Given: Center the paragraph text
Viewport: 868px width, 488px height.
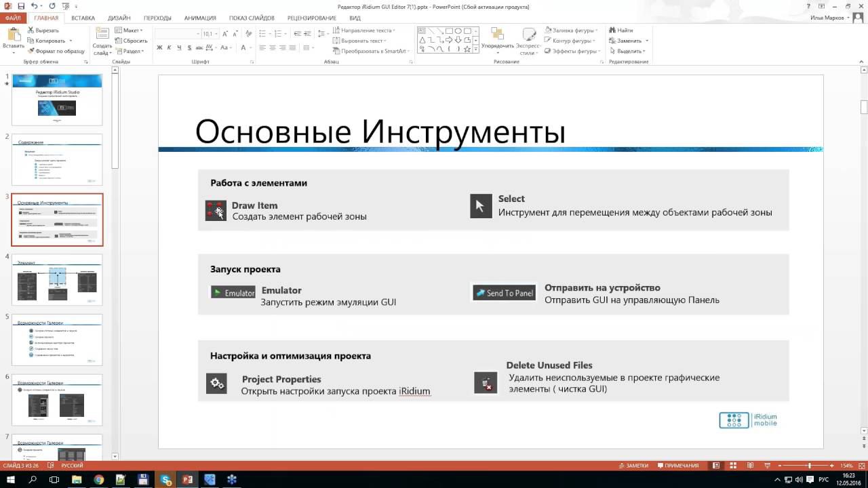Looking at the screenshot, I should [x=273, y=47].
